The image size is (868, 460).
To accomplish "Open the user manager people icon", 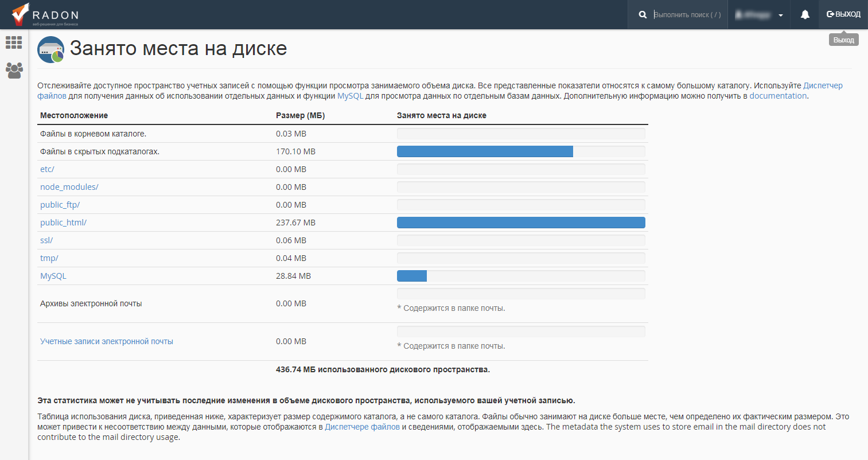I will pyautogui.click(x=14, y=70).
